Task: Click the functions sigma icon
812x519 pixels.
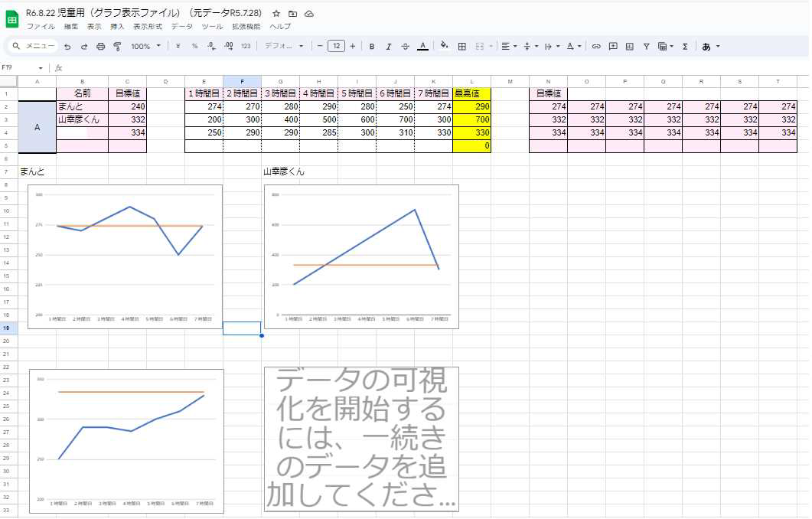Action: (684, 47)
